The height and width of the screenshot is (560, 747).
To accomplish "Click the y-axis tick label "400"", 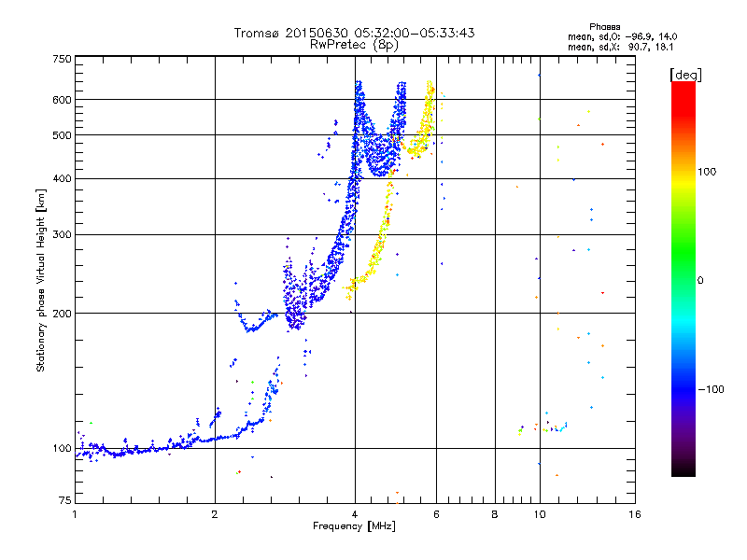I will (62, 178).
